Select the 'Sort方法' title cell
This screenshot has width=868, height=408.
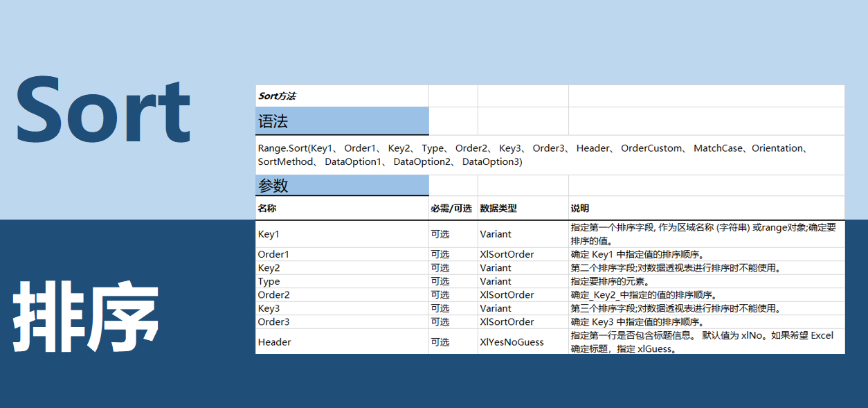click(x=342, y=96)
